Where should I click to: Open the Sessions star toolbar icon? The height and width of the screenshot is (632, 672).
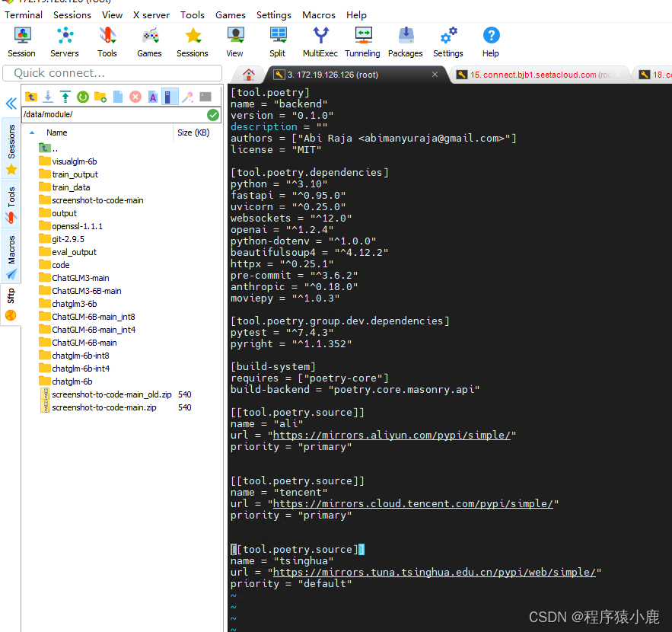tap(193, 42)
